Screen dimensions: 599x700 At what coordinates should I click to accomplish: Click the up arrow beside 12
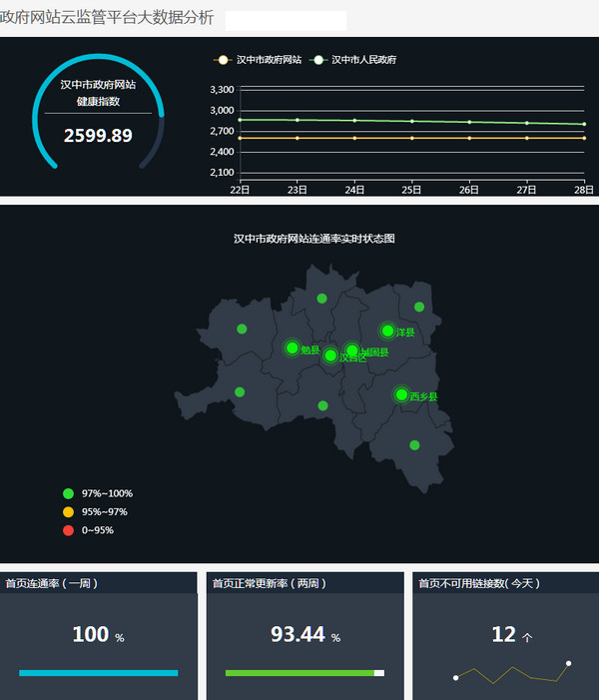[x=527, y=637]
